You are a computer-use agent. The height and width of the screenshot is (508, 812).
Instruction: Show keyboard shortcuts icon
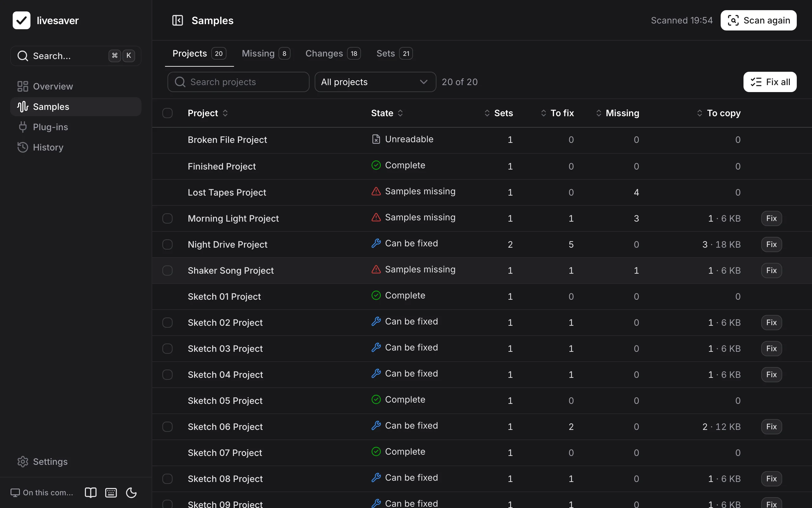click(111, 492)
